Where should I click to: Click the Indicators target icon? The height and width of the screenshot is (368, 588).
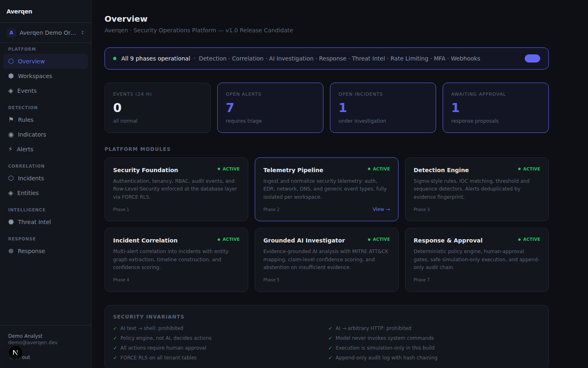click(x=11, y=135)
